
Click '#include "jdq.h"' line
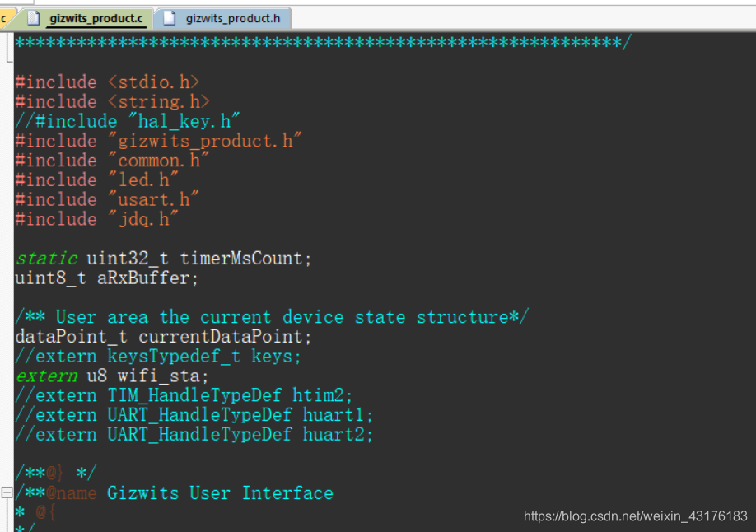point(97,219)
